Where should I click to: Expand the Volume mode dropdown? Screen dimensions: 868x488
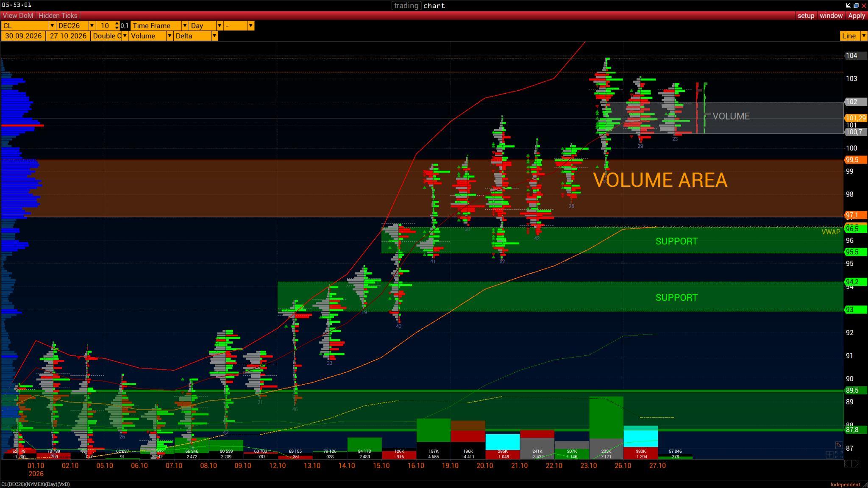(170, 36)
